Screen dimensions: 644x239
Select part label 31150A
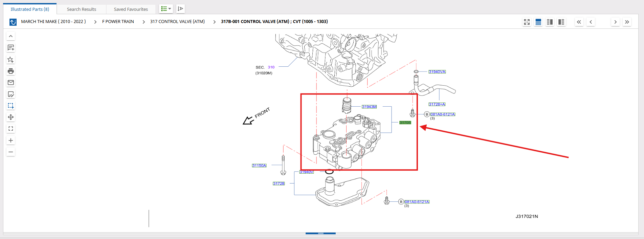(259, 166)
